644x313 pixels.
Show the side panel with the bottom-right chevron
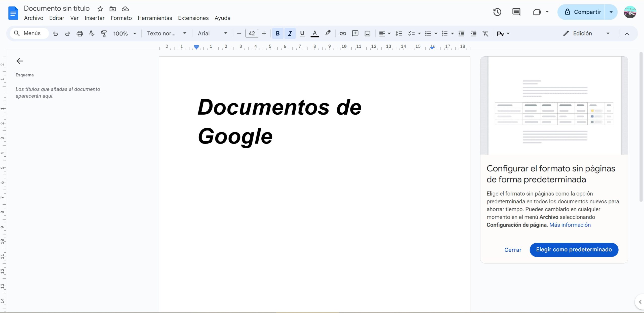[x=640, y=302]
